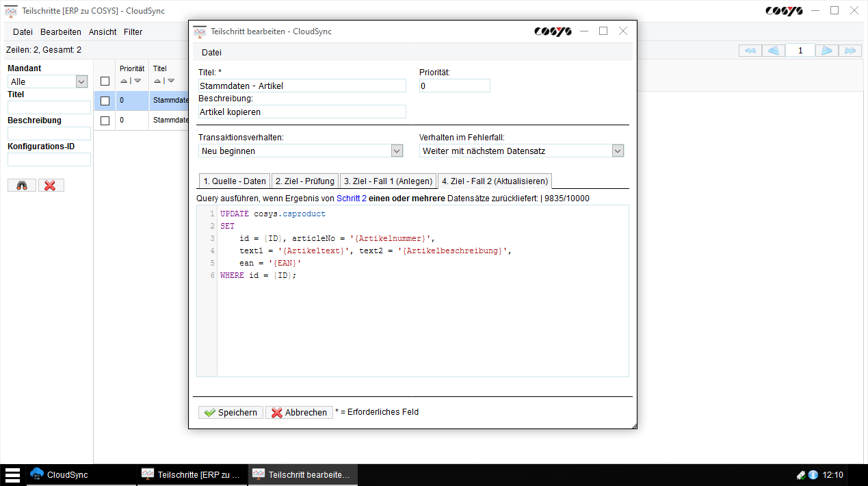Click the Speichern button
This screenshot has width=868, height=486.
coord(231,412)
